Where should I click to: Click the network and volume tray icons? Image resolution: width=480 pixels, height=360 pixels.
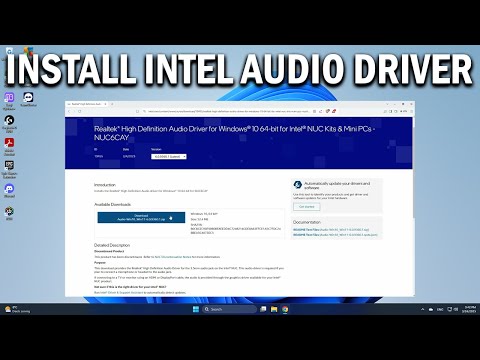[453, 309]
